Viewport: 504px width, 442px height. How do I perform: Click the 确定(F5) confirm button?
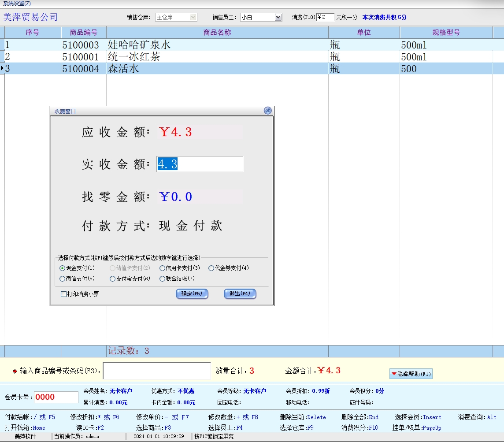192,294
